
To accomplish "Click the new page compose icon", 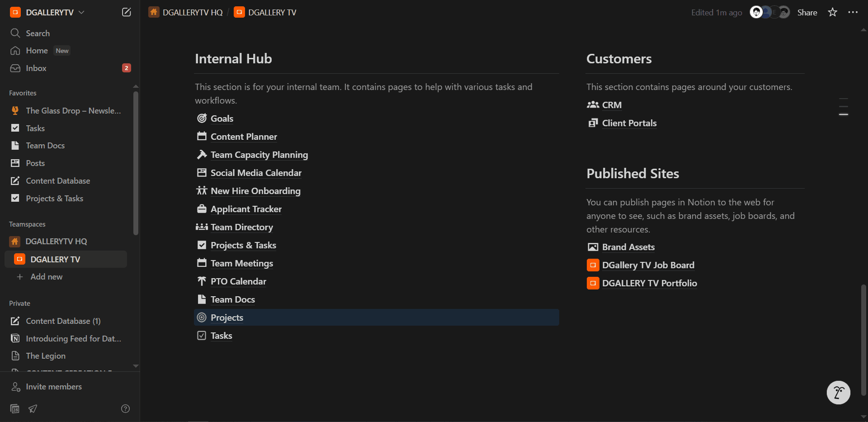I will click(x=127, y=12).
